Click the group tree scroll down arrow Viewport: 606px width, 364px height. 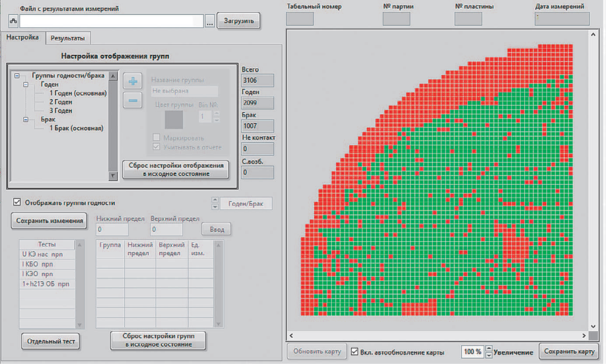113,176
